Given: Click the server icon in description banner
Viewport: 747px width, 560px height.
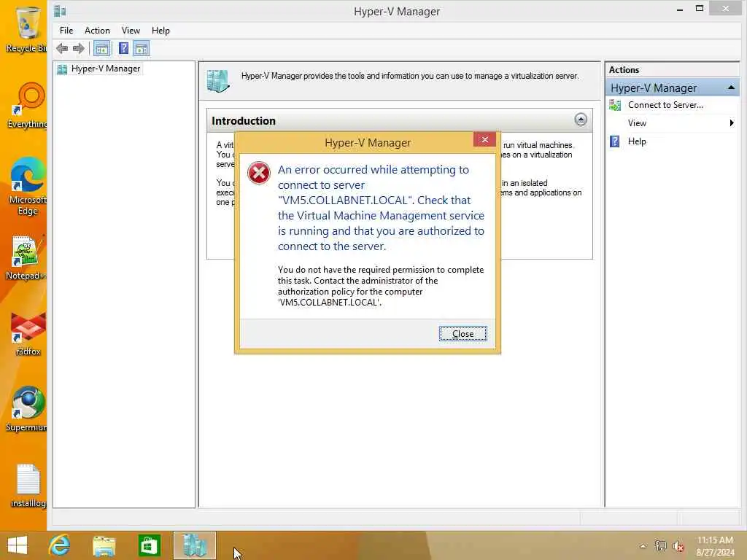Looking at the screenshot, I should [218, 81].
